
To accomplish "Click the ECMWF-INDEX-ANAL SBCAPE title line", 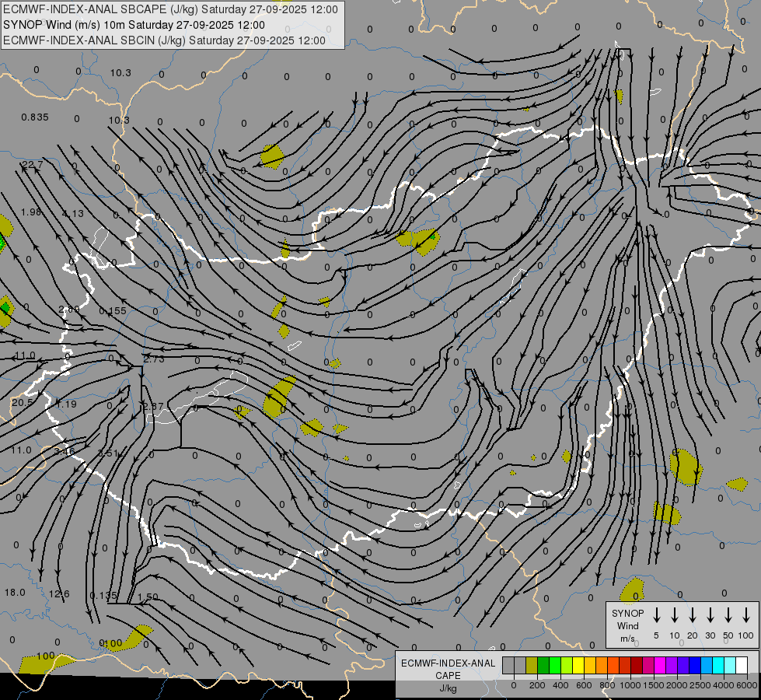I will pyautogui.click(x=170, y=9).
